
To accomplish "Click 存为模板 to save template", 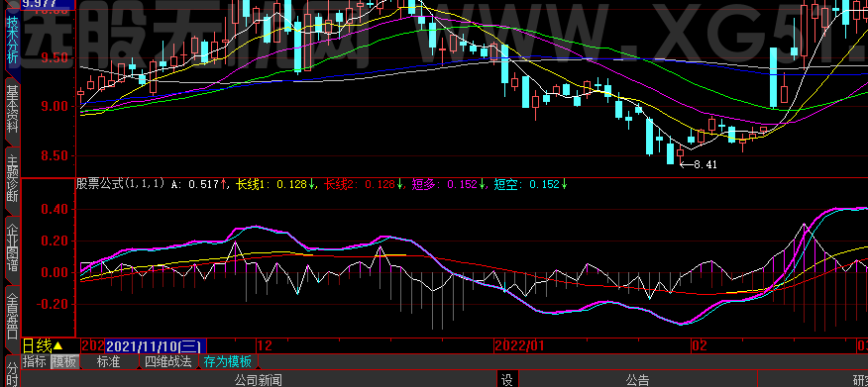I will point(228,362).
